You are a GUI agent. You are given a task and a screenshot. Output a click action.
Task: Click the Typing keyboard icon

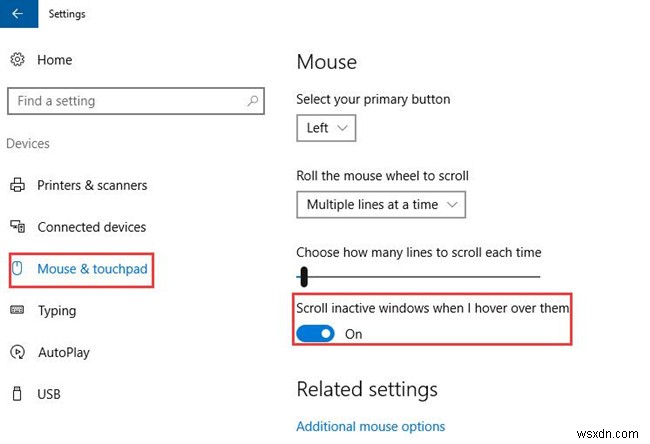[x=18, y=311]
